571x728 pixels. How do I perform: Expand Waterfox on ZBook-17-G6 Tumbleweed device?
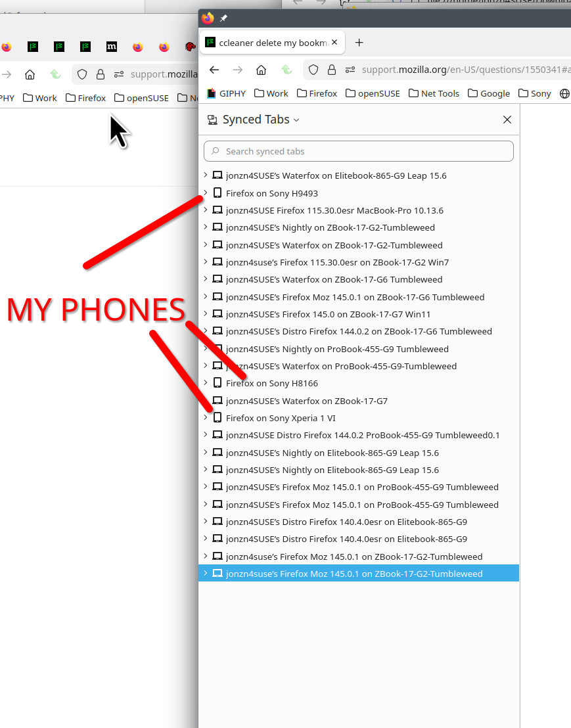(205, 279)
